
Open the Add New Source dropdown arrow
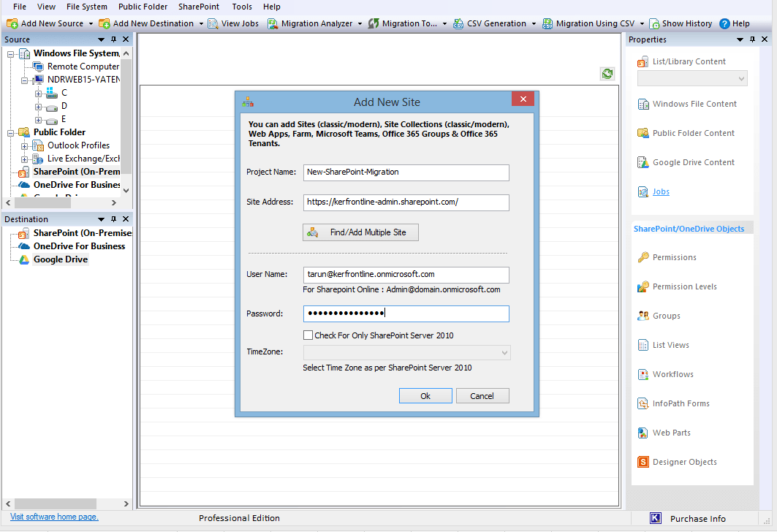(91, 24)
